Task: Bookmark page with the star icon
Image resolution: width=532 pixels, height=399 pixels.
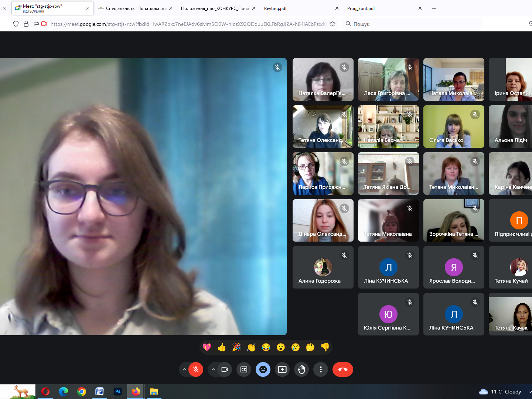Action: (x=332, y=24)
